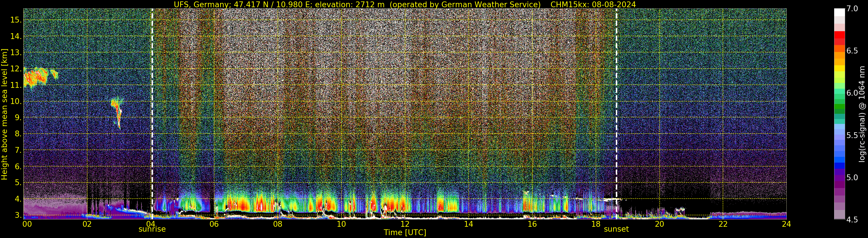Click the 6.5 colorbar tick label
The height and width of the screenshot is (238, 868).
point(852,51)
